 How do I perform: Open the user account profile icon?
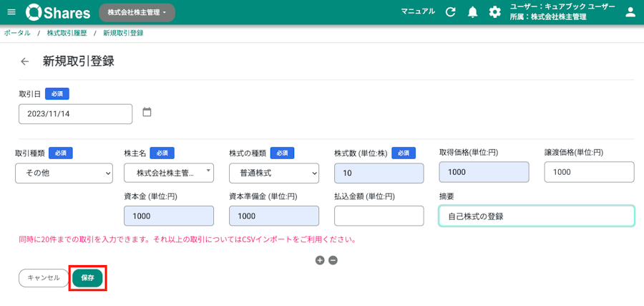click(630, 12)
